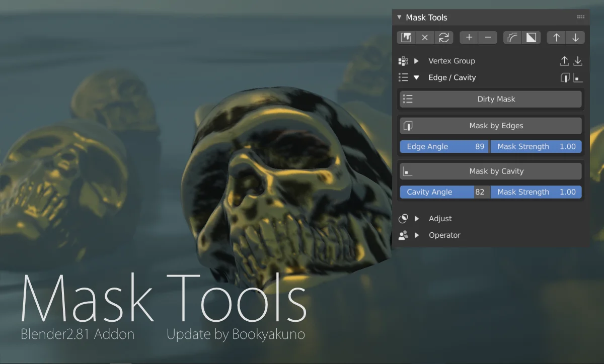Screen dimensions: 604x364
Task: Click the refresh mask icon in toolbar
Action: tap(443, 37)
